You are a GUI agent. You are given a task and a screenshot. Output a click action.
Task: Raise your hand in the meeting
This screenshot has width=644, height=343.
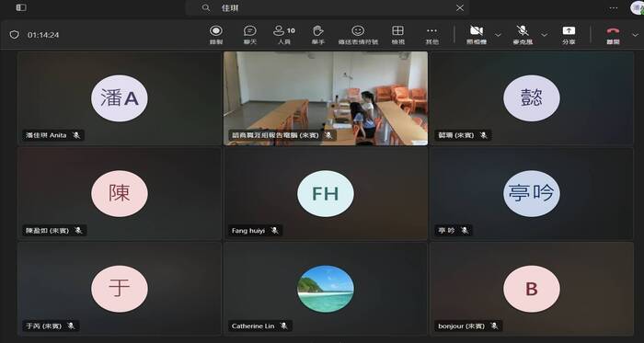tap(318, 34)
